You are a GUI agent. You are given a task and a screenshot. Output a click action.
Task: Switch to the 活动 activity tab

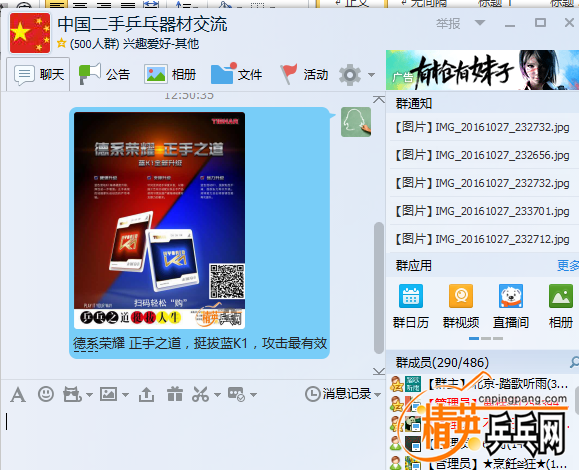coord(304,74)
